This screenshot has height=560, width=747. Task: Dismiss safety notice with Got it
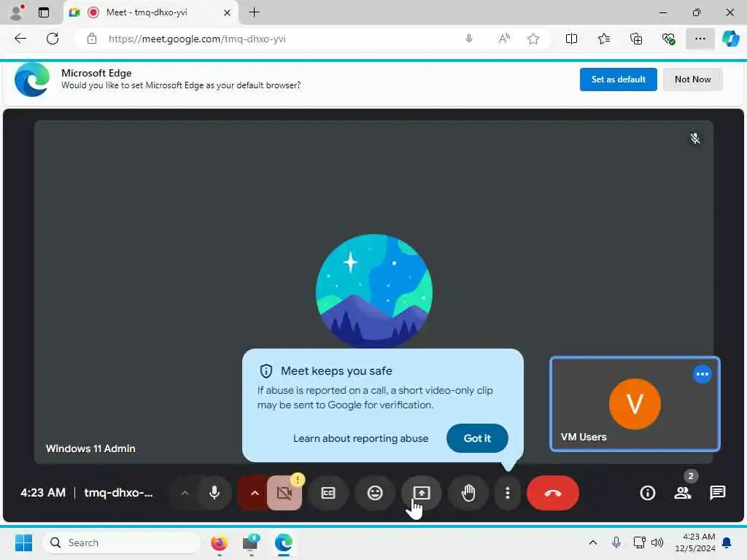coord(477,438)
